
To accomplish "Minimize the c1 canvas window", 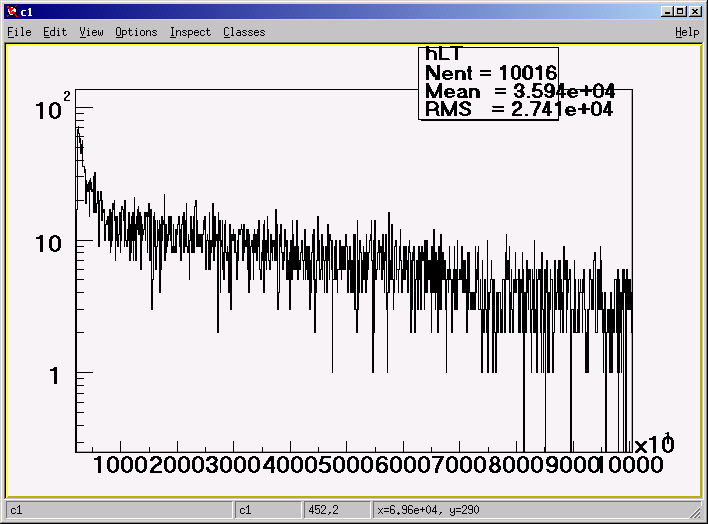I will (x=667, y=11).
